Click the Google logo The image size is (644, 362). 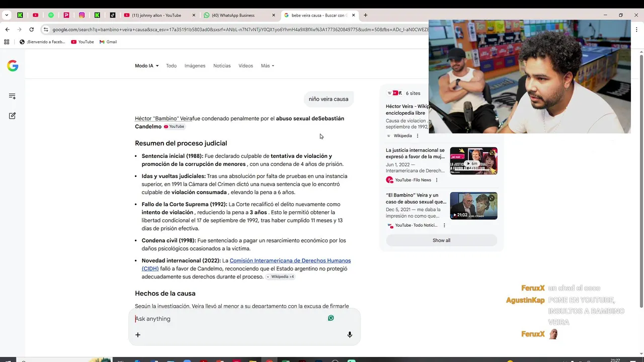coord(13,66)
